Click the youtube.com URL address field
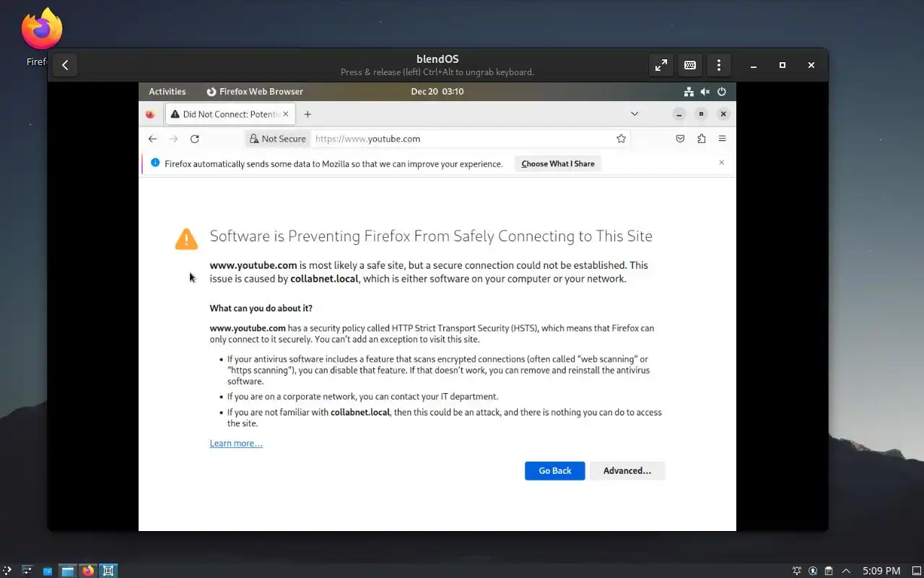Image resolution: width=924 pixels, height=578 pixels. 462,139
